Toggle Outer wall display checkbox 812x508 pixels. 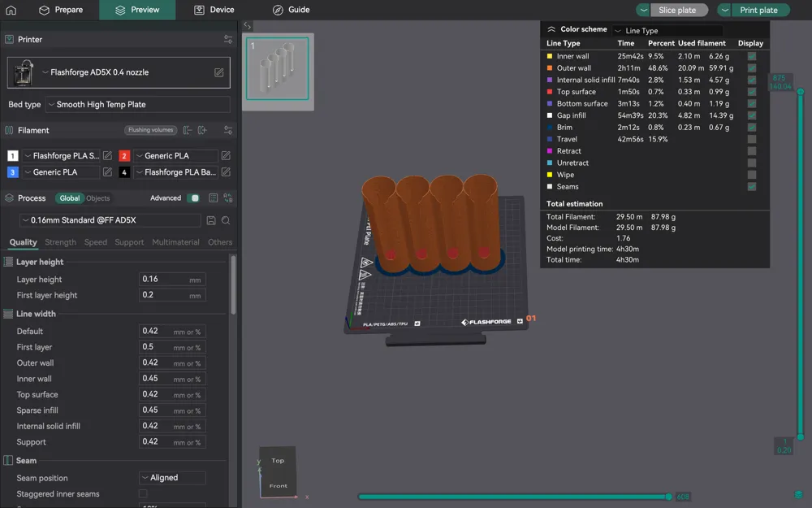[x=751, y=68]
